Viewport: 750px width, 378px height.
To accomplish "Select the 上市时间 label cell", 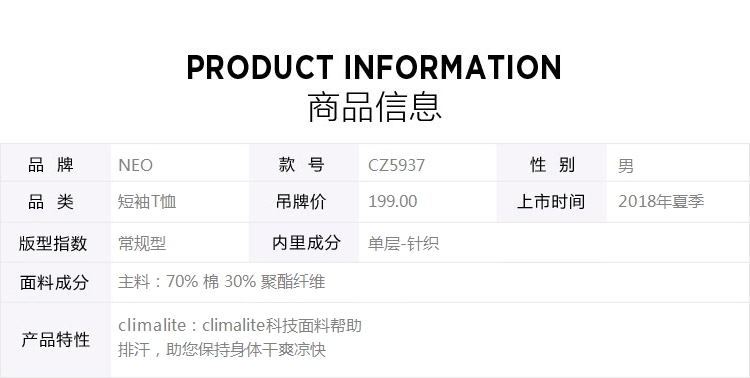I will (x=551, y=202).
